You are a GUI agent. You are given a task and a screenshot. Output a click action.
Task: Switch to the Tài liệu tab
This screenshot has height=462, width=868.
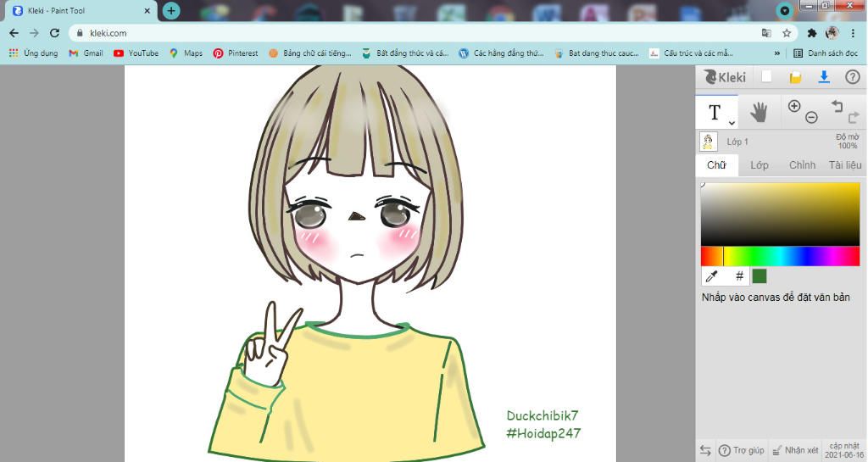pos(845,165)
